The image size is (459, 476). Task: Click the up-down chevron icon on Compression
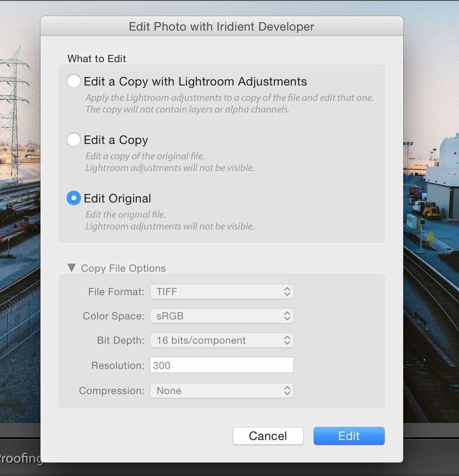tap(287, 390)
